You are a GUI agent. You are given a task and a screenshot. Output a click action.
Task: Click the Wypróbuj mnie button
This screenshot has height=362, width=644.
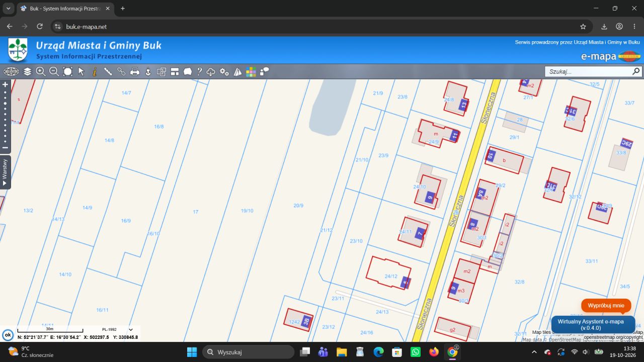(x=606, y=305)
